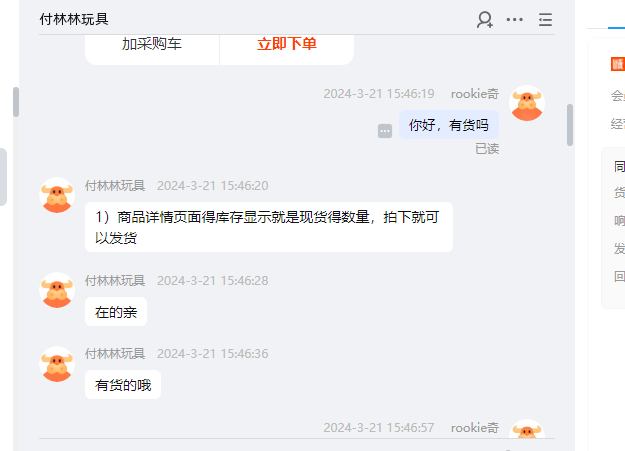This screenshot has width=625, height=451.
Task: Click the rookie奇 name at 15:46:19
Action: tap(474, 94)
